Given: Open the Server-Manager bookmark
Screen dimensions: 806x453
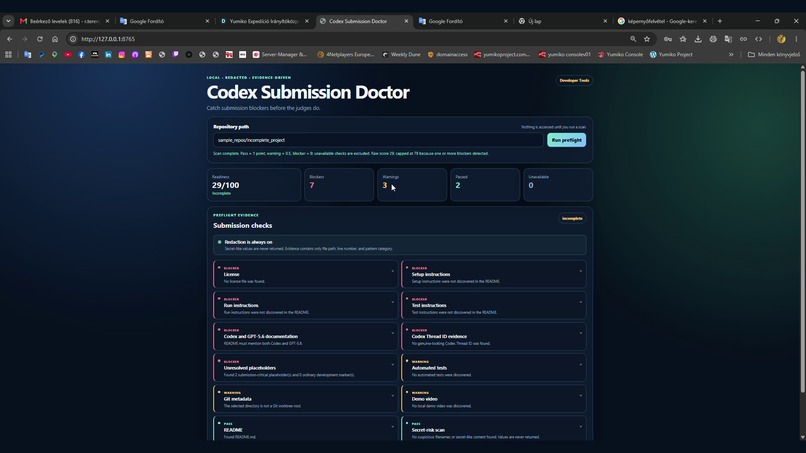Looking at the screenshot, I should 280,55.
